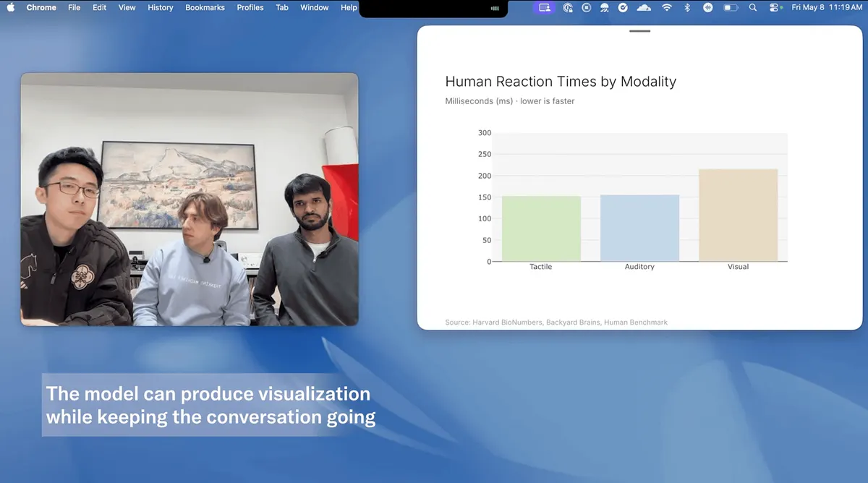Open the File menu
Viewport: 868px width, 483px height.
point(75,7)
